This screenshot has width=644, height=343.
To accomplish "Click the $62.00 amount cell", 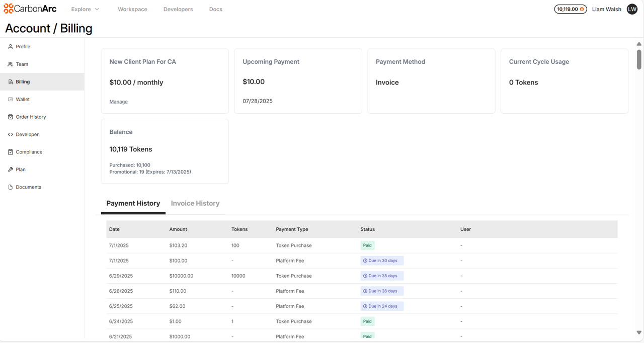I will click(x=177, y=306).
